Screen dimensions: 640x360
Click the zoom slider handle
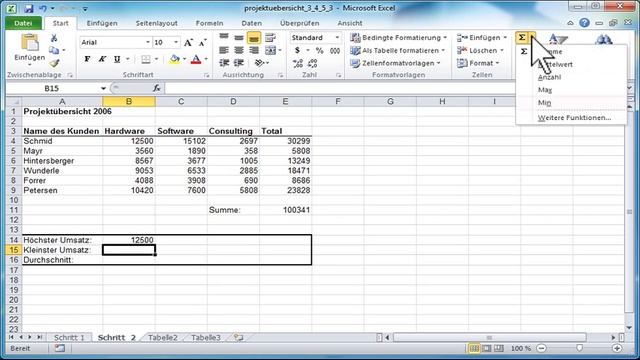(x=579, y=348)
